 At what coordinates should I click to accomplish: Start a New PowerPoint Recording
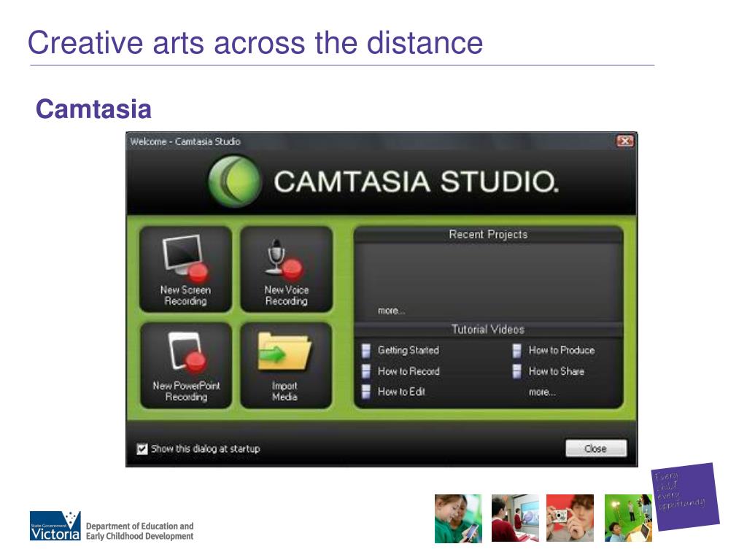click(186, 365)
